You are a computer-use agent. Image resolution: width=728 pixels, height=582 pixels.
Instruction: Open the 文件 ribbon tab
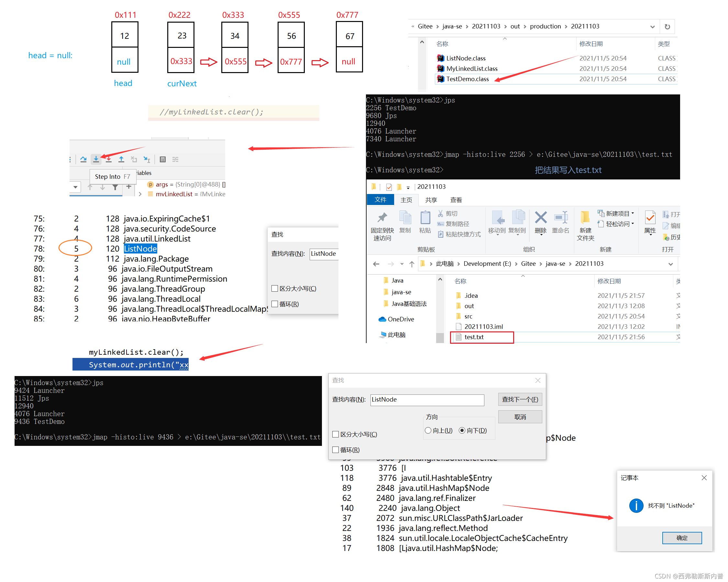tap(380, 200)
